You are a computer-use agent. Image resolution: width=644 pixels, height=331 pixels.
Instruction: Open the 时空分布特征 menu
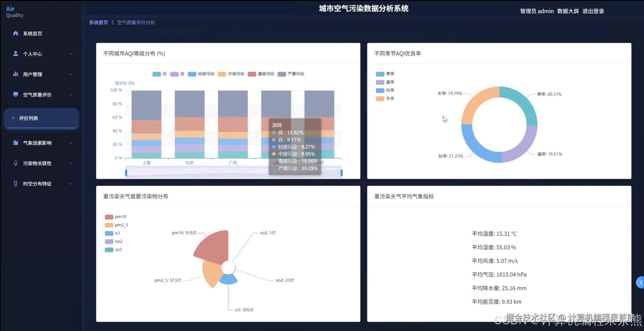pos(41,184)
